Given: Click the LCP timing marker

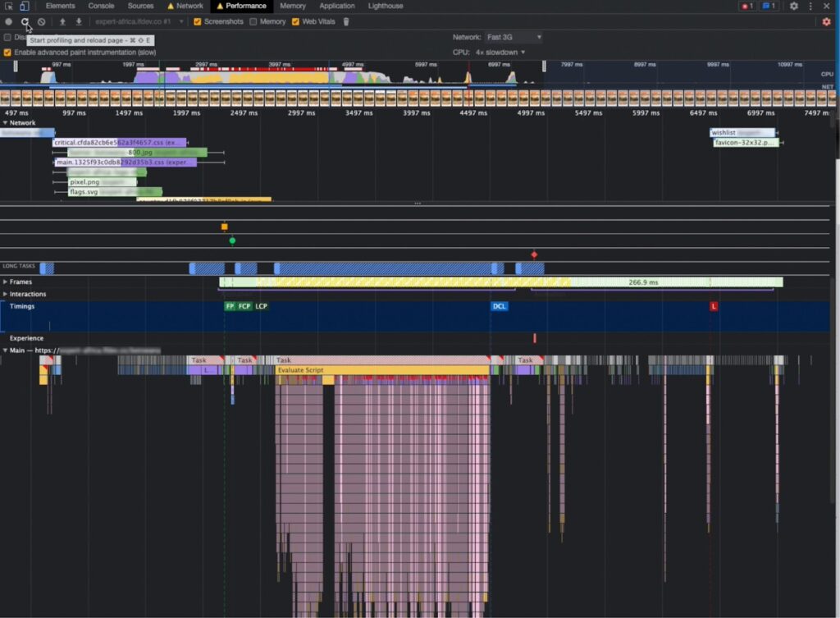Looking at the screenshot, I should [262, 307].
